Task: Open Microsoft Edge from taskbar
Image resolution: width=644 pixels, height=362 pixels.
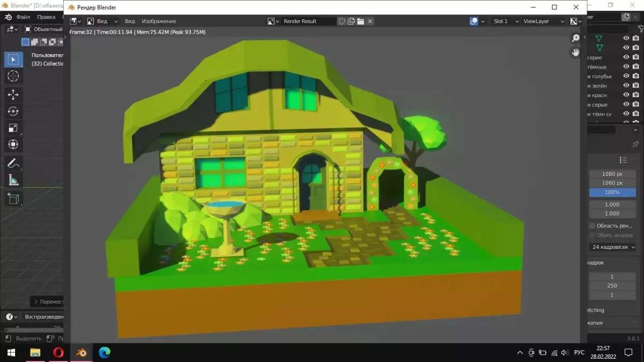Action: [x=105, y=352]
